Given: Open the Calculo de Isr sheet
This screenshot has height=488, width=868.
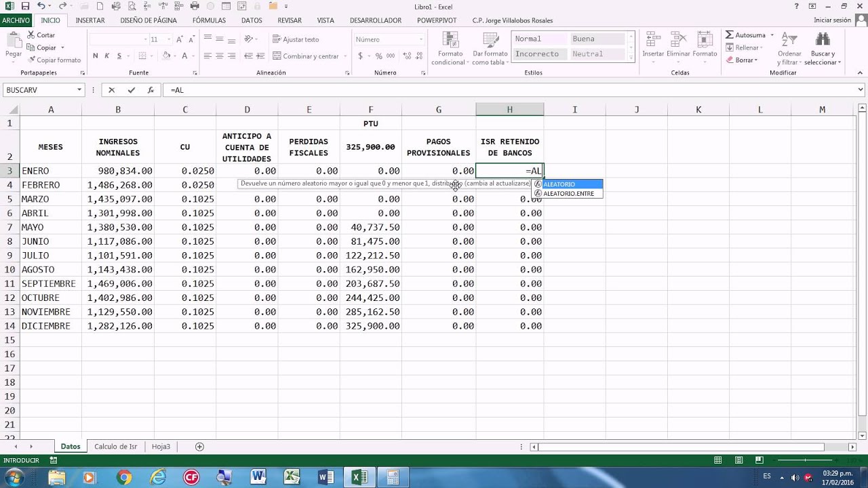Looking at the screenshot, I should point(115,447).
